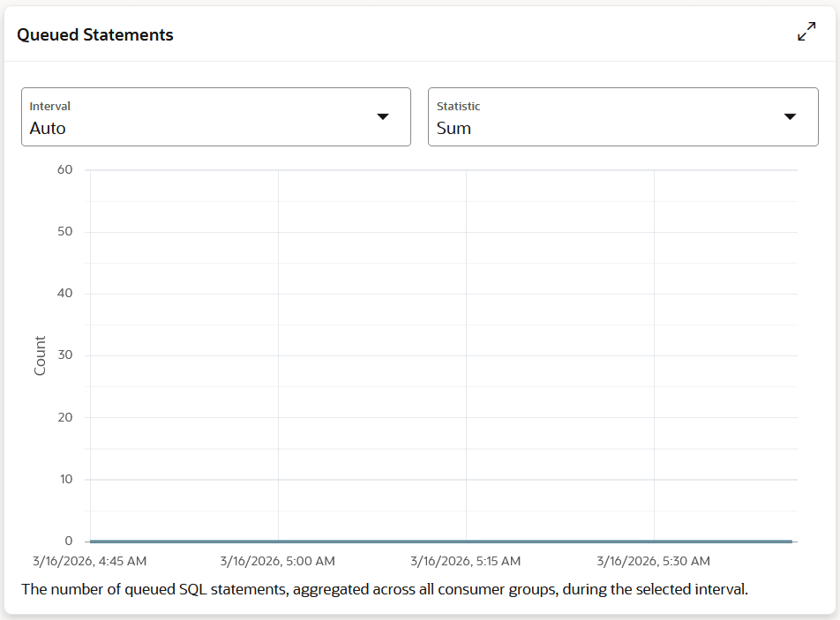The image size is (840, 620).
Task: Click the 40 value on the y-axis
Action: coord(64,294)
